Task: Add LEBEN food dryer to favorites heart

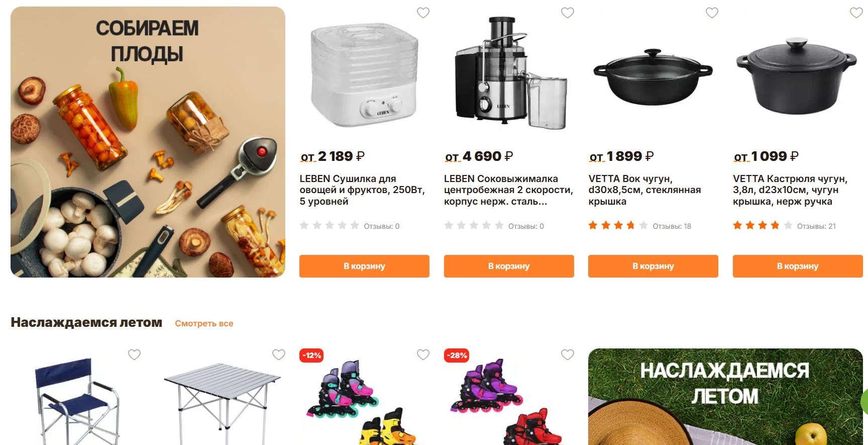Action: tap(423, 13)
